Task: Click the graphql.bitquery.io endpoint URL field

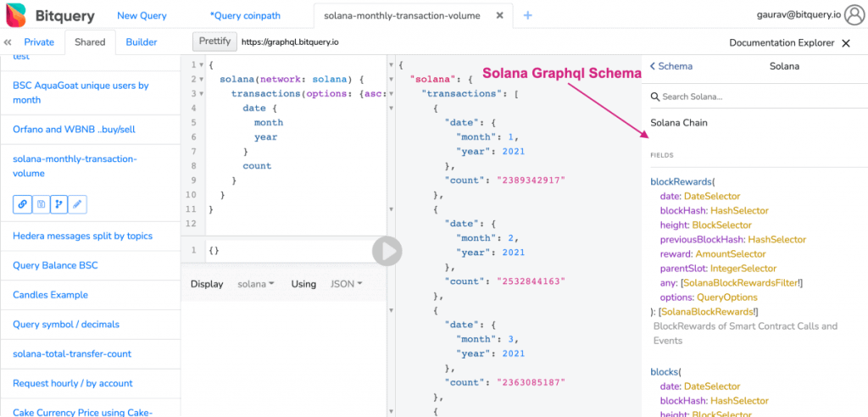Action: pos(290,42)
